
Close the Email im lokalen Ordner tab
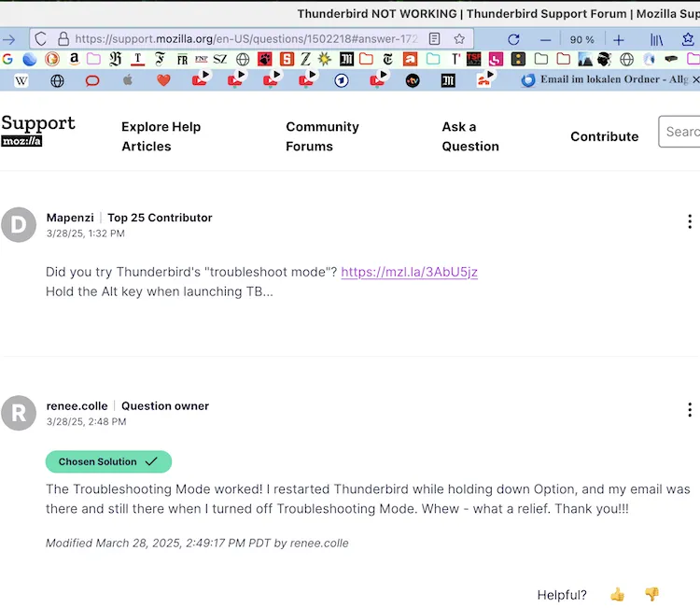click(x=695, y=79)
